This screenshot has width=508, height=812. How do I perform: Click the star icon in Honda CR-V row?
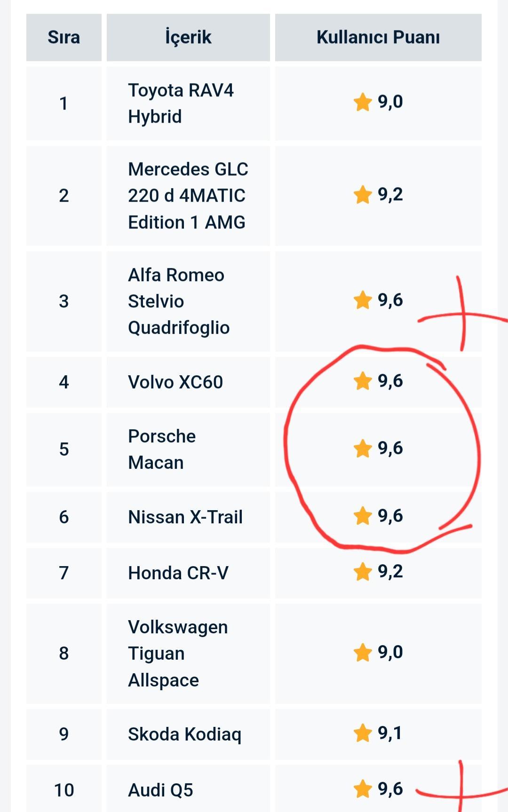(x=363, y=572)
